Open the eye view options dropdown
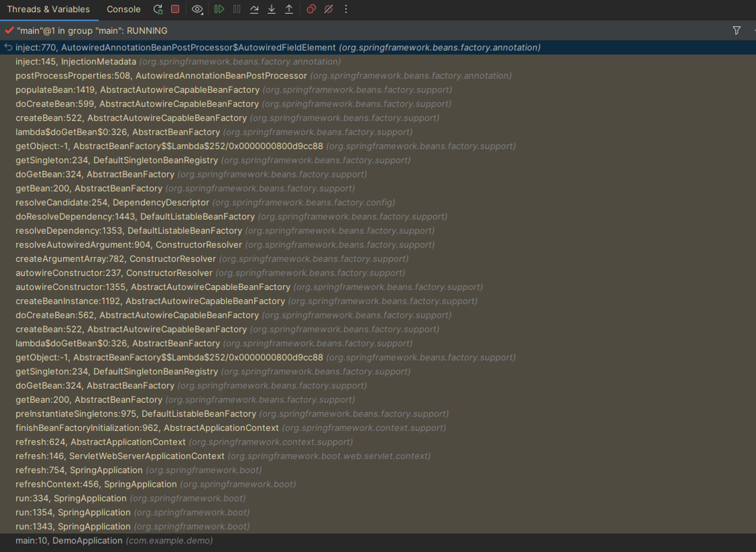756x552 pixels. (197, 9)
